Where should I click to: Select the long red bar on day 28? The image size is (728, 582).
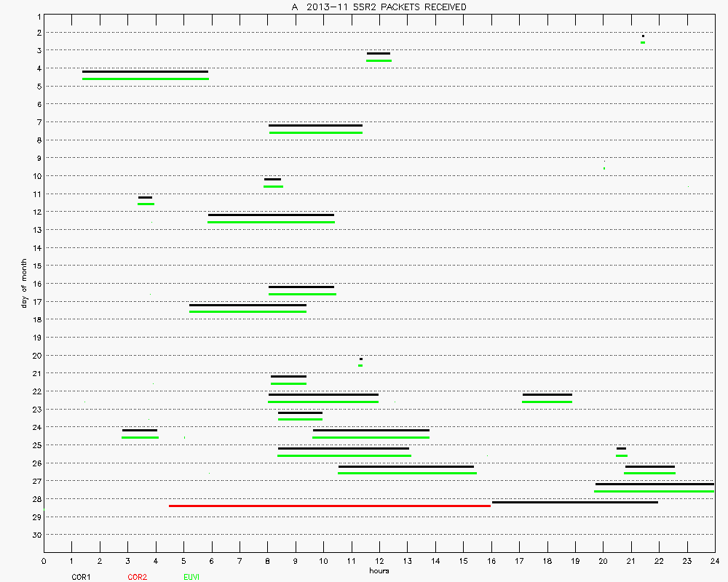329,506
